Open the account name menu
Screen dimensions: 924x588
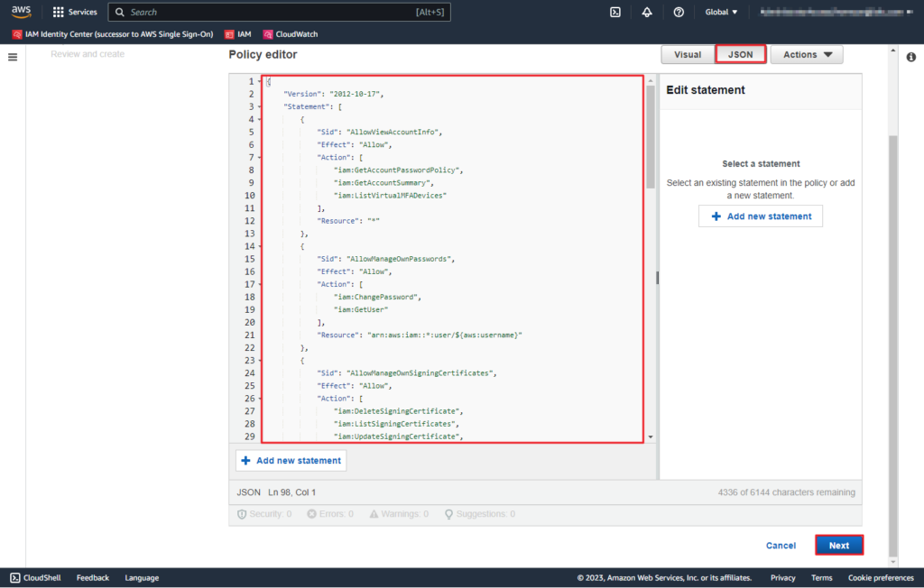coord(835,12)
